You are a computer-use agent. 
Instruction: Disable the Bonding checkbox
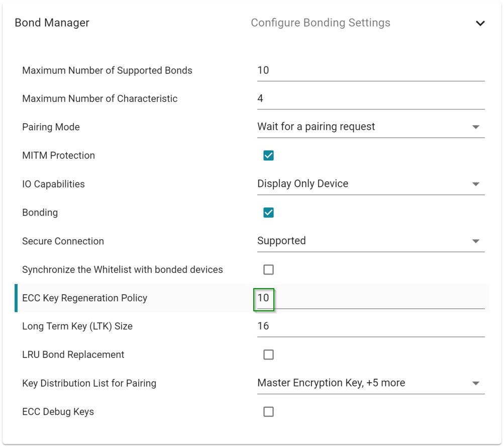click(x=268, y=213)
